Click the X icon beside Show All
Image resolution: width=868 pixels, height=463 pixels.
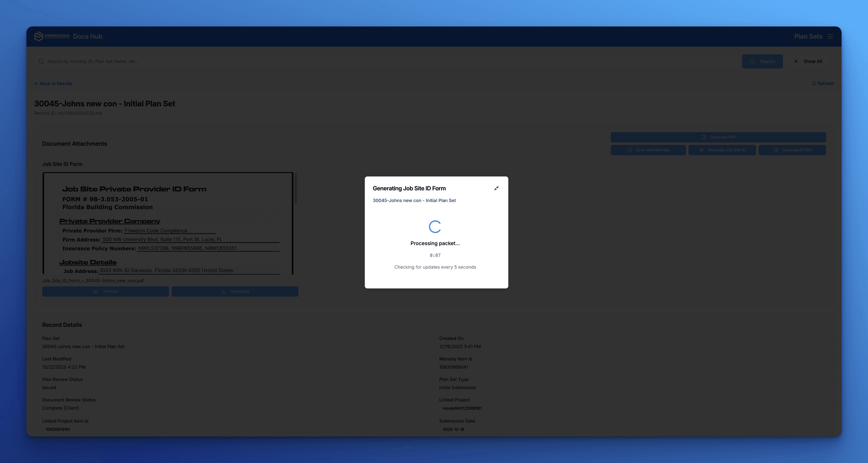tap(796, 61)
